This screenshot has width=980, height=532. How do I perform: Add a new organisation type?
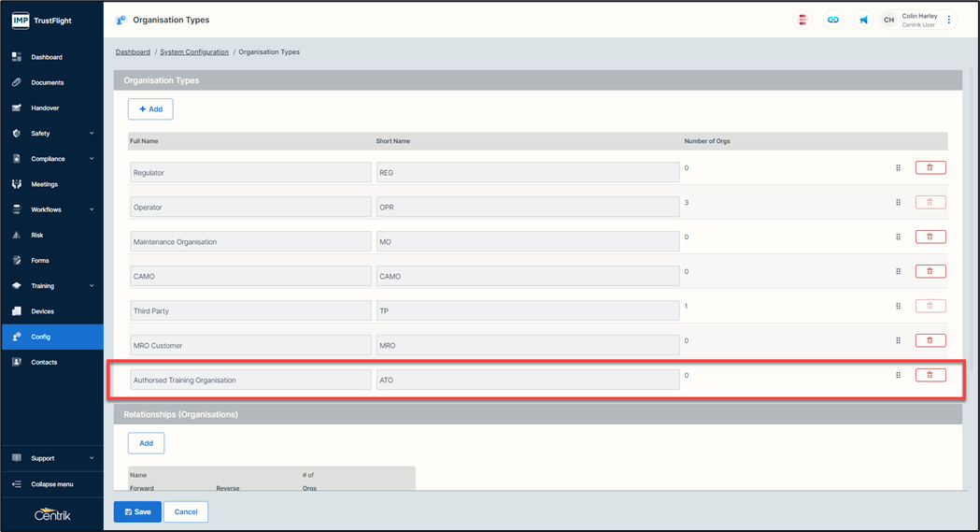[150, 109]
